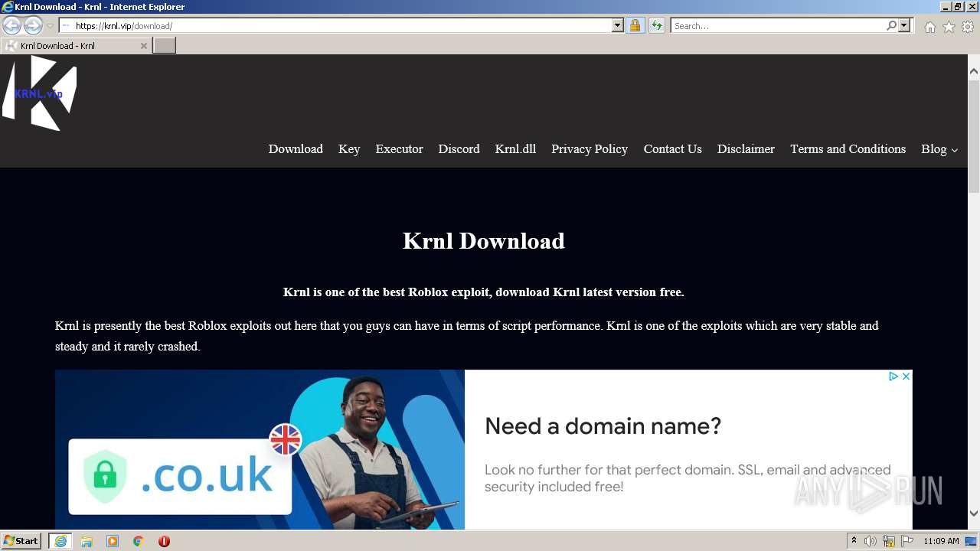
Task: Expand the Blog submenu chevron
Action: 954,151
